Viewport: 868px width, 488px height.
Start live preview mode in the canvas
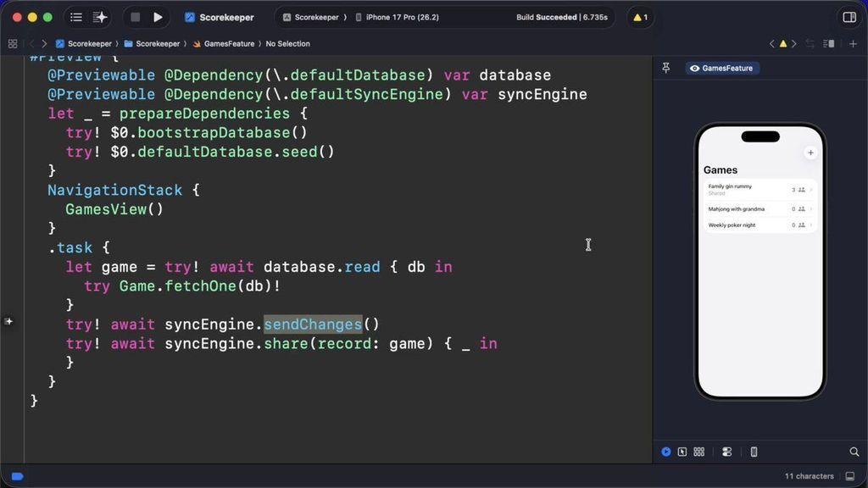[666, 452]
